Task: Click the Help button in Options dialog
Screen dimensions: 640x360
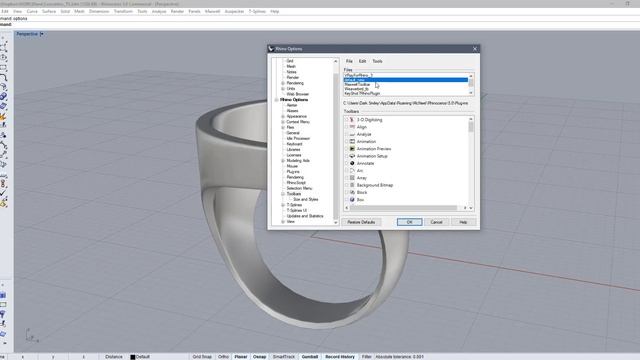Action: [x=463, y=222]
